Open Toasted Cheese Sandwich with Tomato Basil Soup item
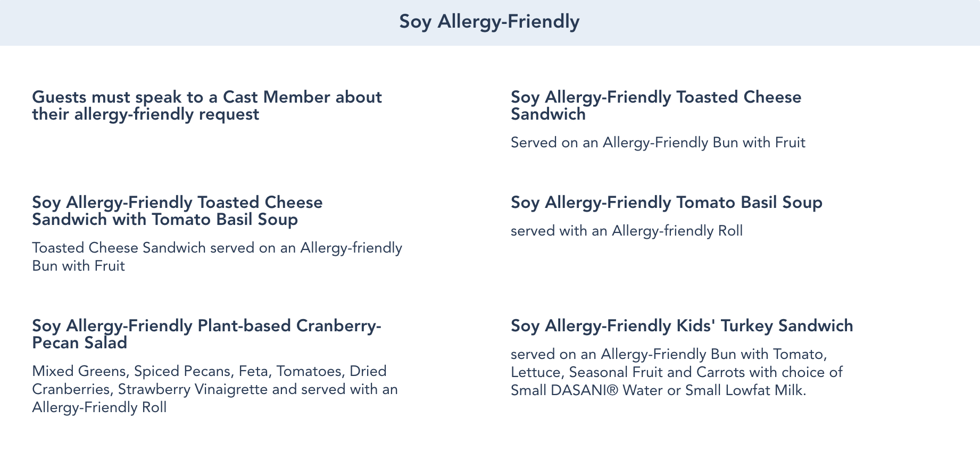This screenshot has height=452, width=980. click(x=177, y=211)
